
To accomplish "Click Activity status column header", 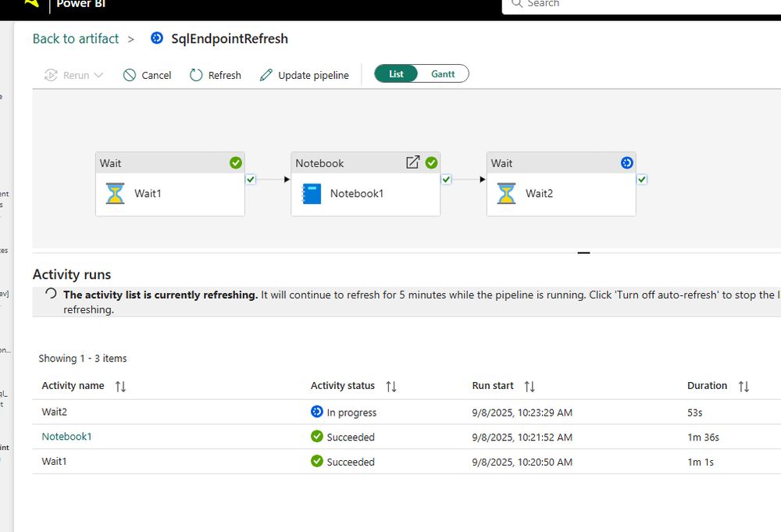I will [x=343, y=386].
